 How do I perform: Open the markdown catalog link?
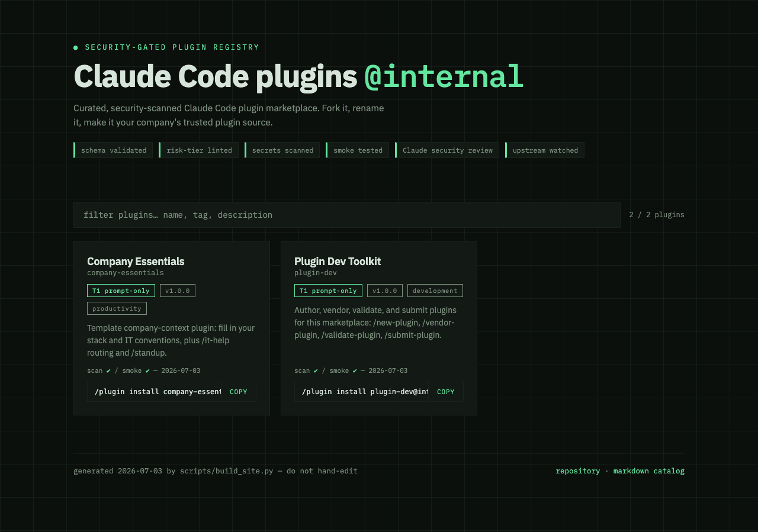(x=648, y=471)
